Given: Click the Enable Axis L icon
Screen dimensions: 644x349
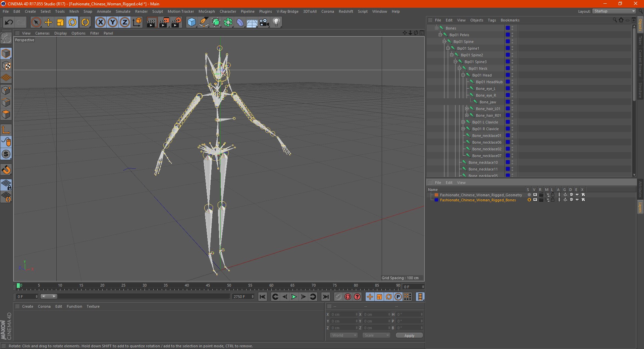Looking at the screenshot, I should click(x=6, y=130).
